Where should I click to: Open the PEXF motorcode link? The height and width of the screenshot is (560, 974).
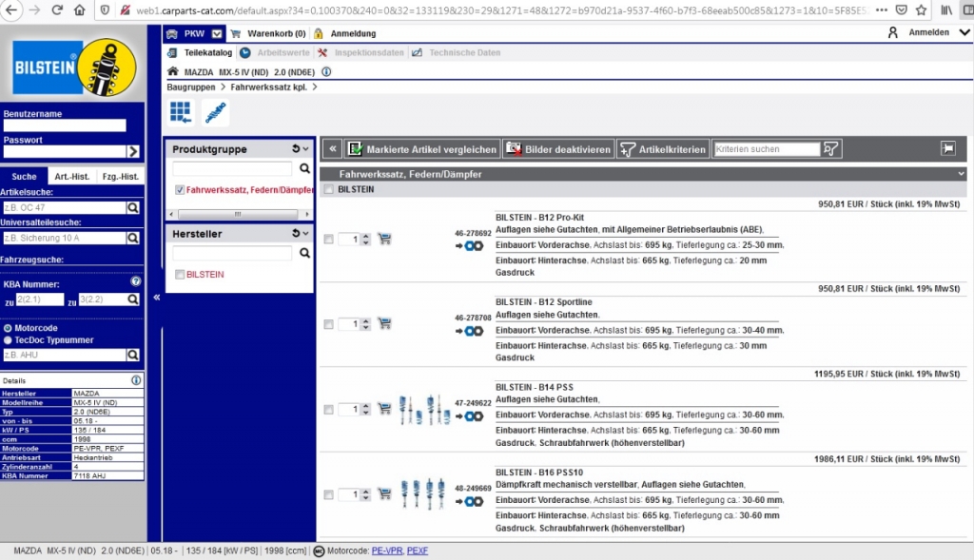tap(418, 550)
